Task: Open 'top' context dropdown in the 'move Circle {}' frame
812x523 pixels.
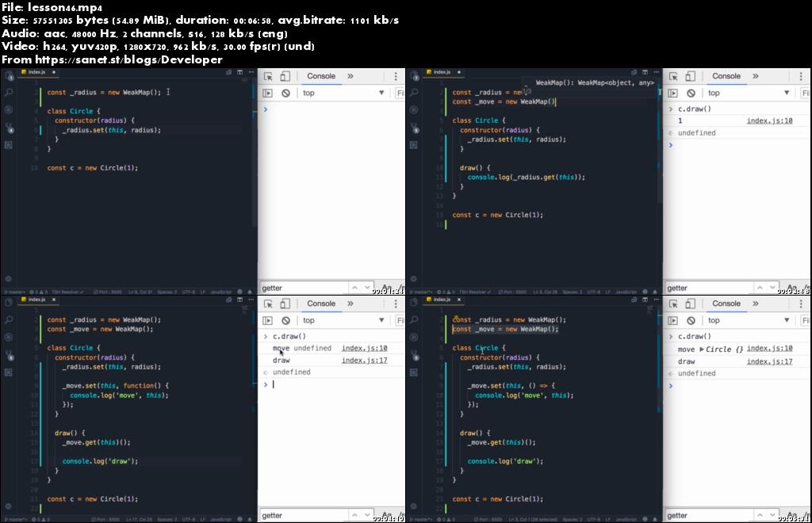Action: [x=750, y=321]
